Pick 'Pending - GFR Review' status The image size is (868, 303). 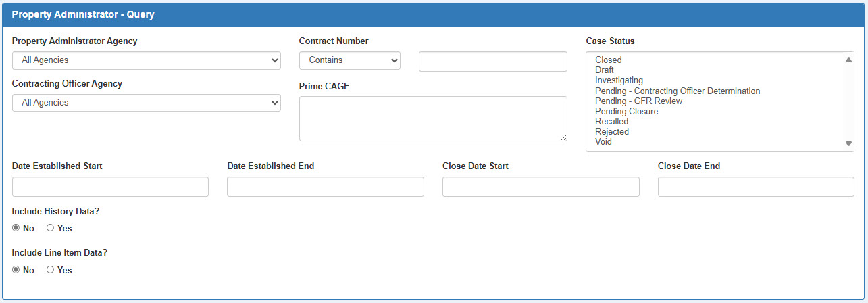coord(638,101)
